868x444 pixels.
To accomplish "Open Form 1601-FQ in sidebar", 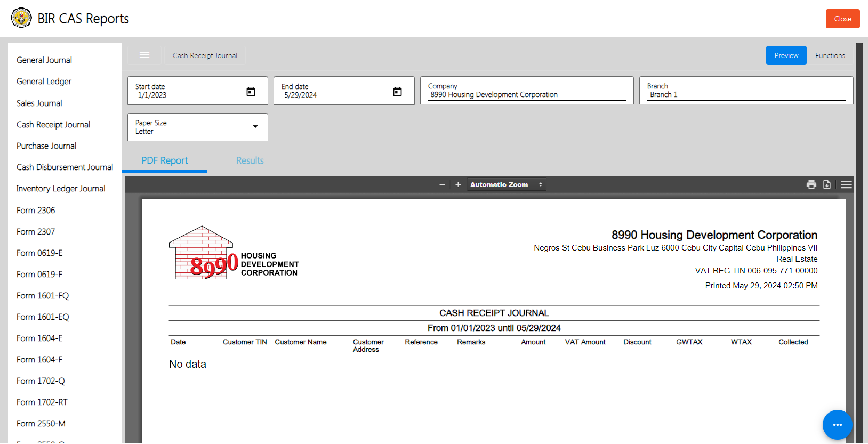I will (x=43, y=296).
